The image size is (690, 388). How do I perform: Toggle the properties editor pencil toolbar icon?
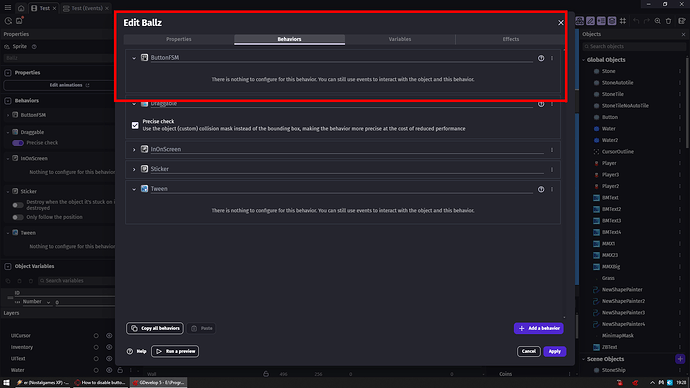(x=590, y=21)
